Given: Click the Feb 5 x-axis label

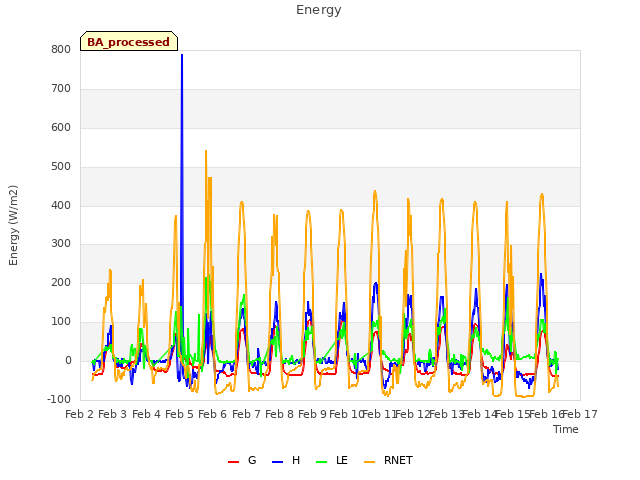Looking at the screenshot, I should [180, 414].
